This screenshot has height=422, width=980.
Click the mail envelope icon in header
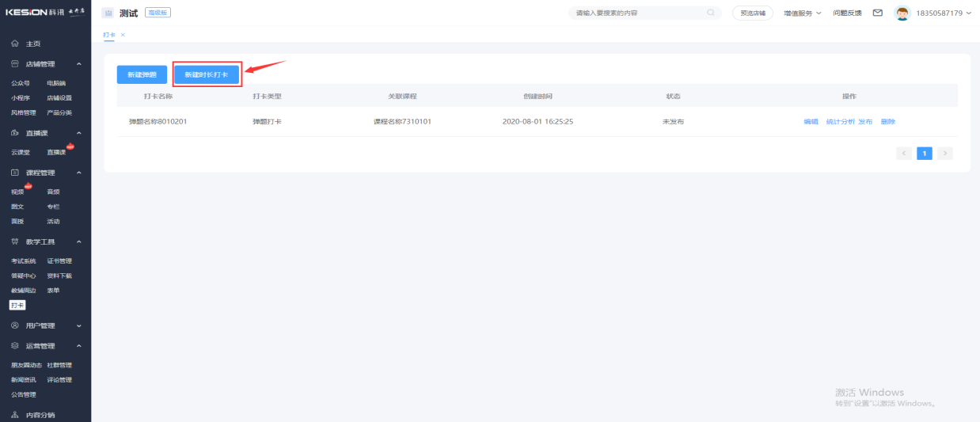click(877, 13)
